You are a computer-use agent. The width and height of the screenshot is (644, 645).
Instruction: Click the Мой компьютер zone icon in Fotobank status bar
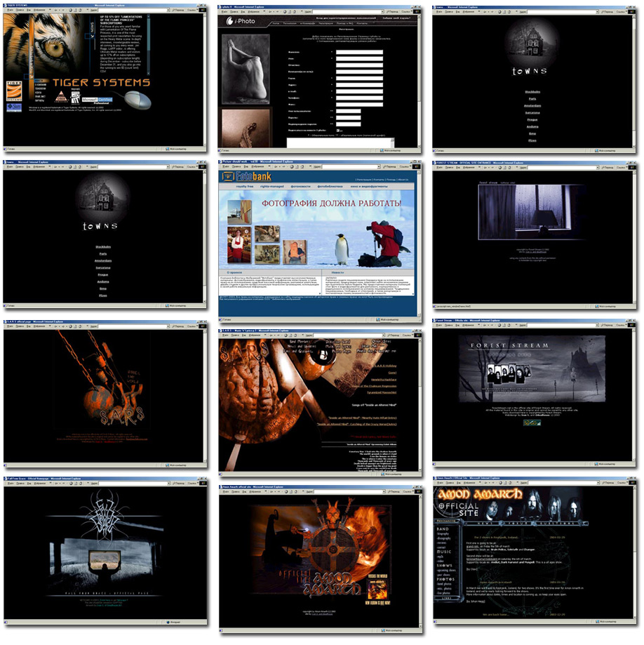click(379, 319)
